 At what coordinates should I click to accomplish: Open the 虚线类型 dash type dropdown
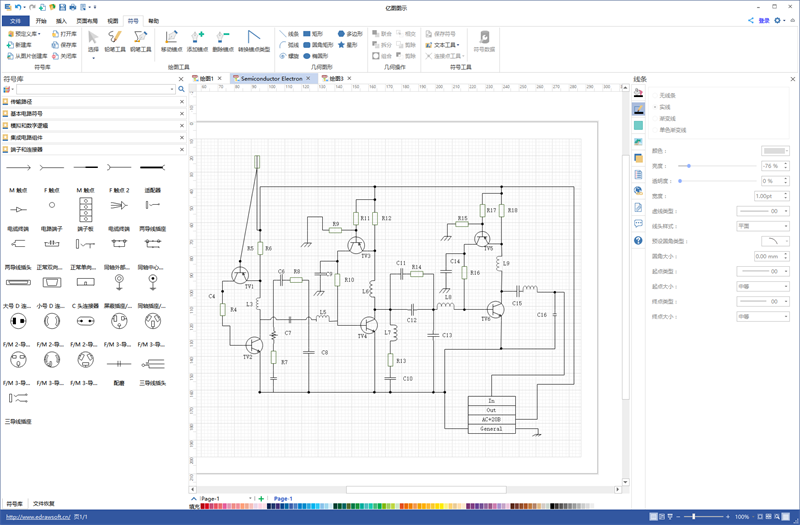point(763,211)
